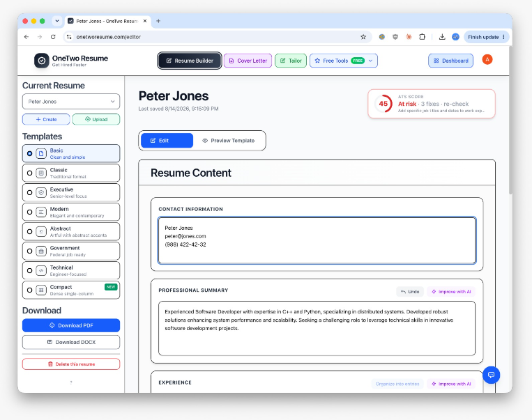532x420 pixels.
Task: Download the resume as DOCX
Action: 71,342
